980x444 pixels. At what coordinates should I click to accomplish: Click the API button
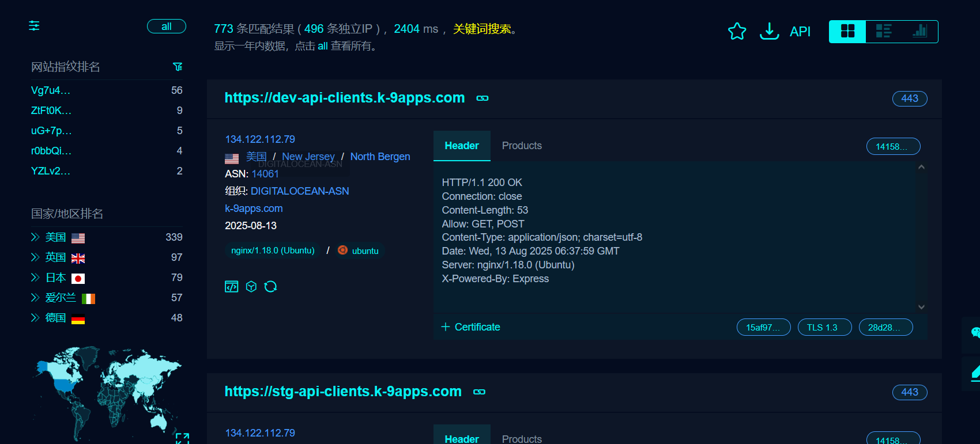[800, 32]
